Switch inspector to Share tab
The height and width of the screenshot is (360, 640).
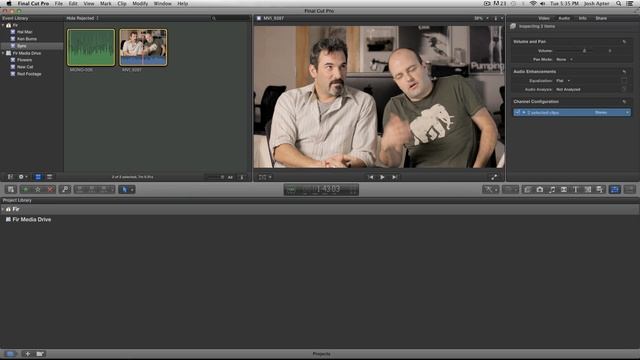pyautogui.click(x=601, y=18)
